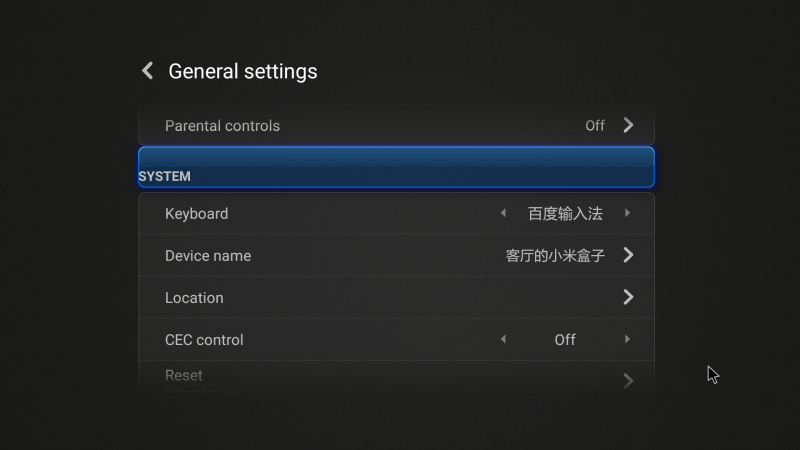This screenshot has height=450, width=800.
Task: Go back using the header back arrow
Action: click(x=148, y=71)
